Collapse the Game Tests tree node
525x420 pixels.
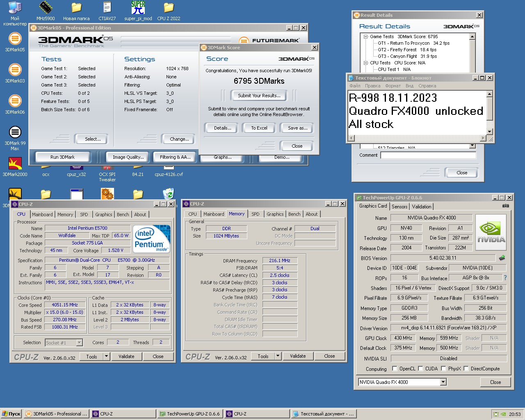coord(365,37)
